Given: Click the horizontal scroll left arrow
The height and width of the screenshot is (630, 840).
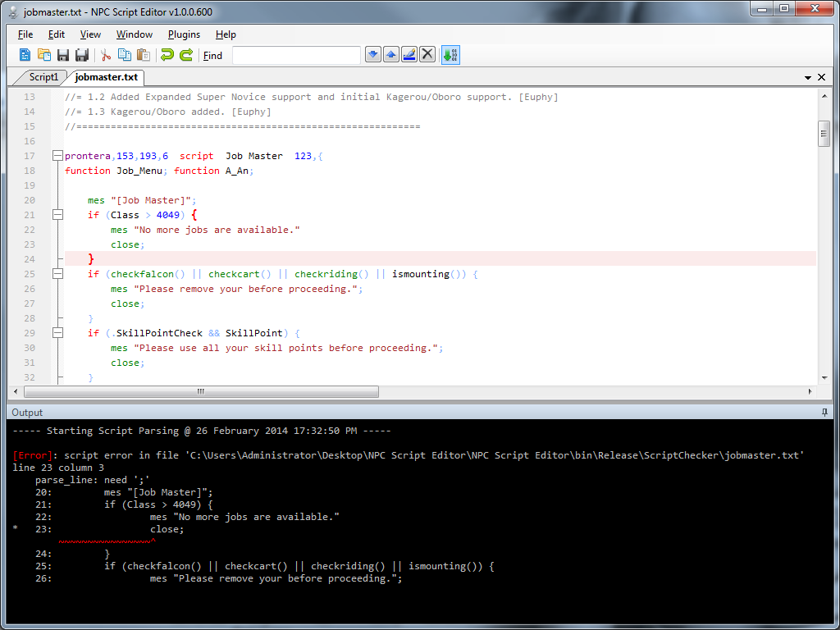Looking at the screenshot, I should coord(16,391).
